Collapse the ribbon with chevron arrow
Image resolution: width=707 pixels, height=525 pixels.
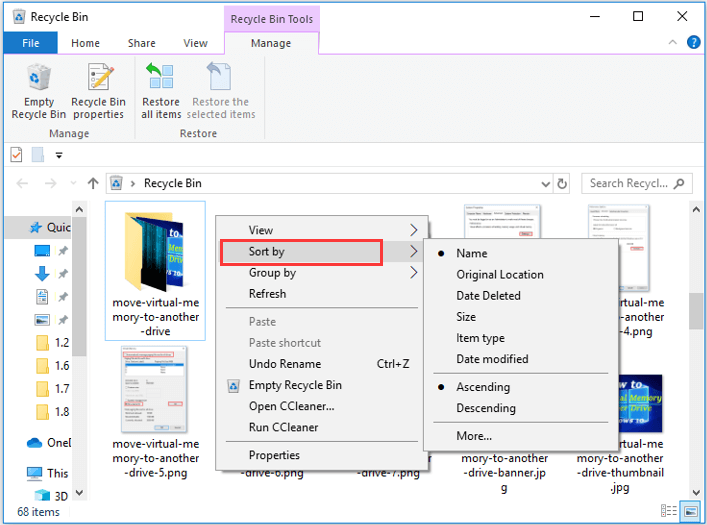click(672, 42)
